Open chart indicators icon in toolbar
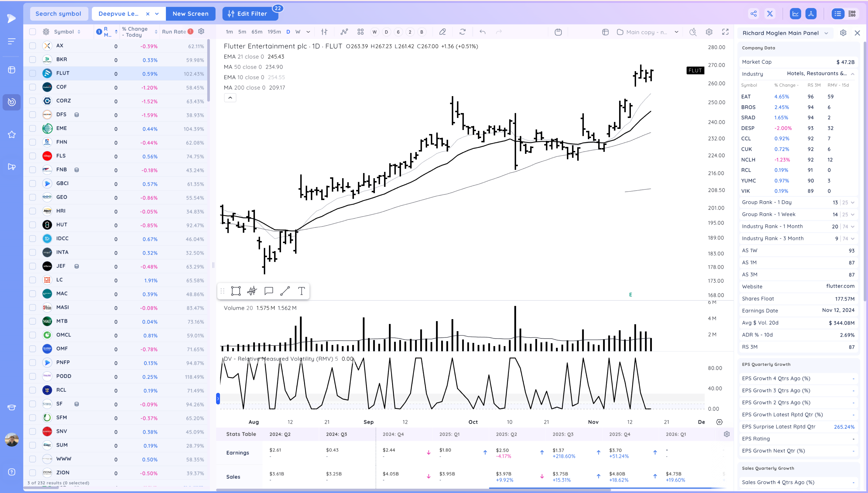 pyautogui.click(x=344, y=32)
